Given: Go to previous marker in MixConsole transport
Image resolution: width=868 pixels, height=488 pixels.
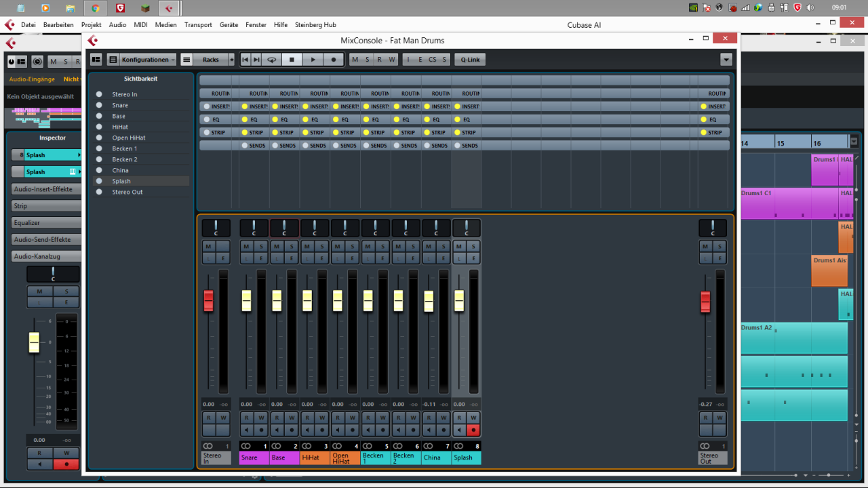Looking at the screenshot, I should pos(245,60).
